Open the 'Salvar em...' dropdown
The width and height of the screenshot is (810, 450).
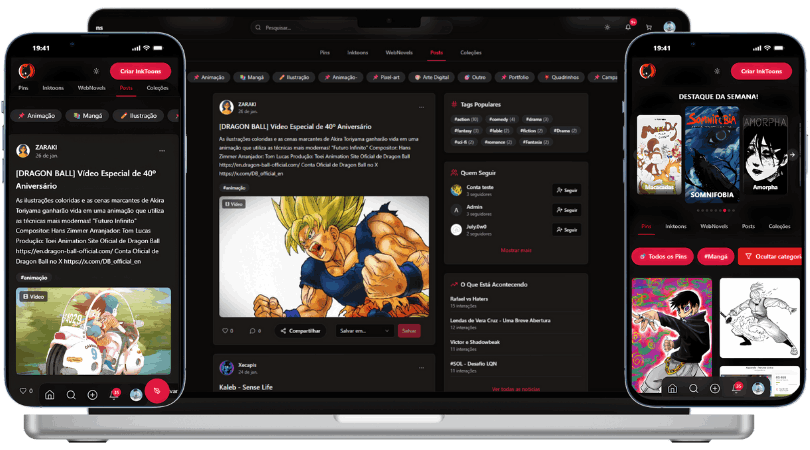[x=364, y=331]
